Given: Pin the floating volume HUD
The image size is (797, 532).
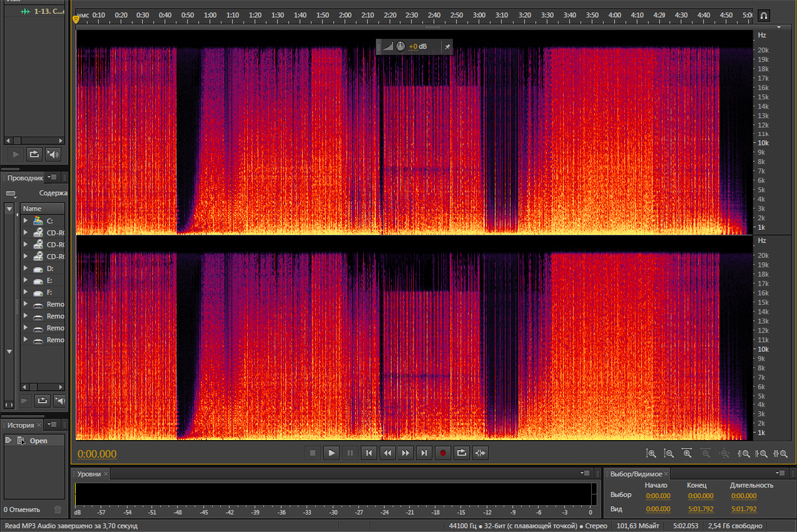Looking at the screenshot, I should pyautogui.click(x=446, y=47).
